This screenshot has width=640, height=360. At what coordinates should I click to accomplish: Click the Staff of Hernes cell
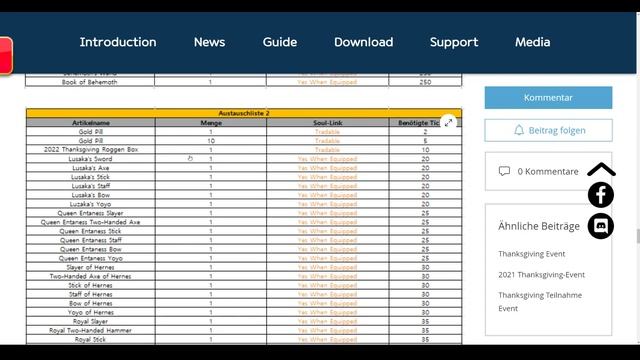click(91, 294)
